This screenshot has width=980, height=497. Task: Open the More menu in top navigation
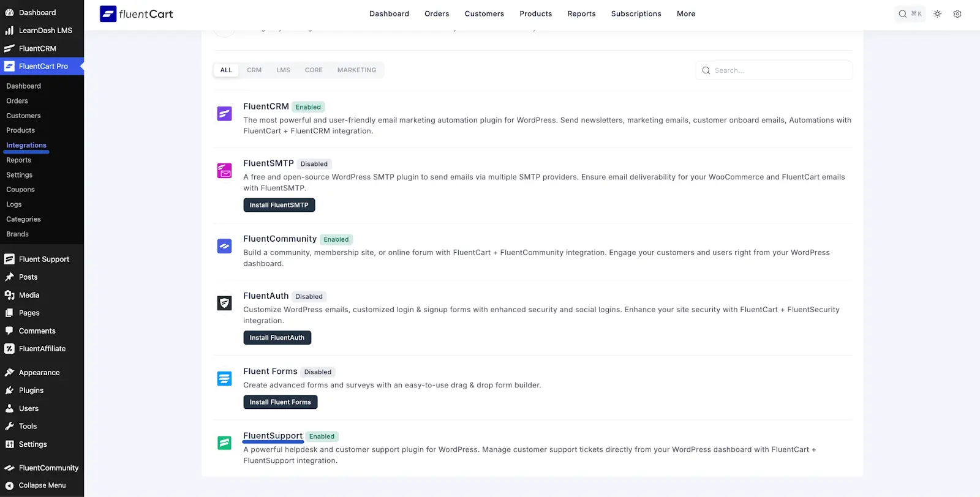686,13
